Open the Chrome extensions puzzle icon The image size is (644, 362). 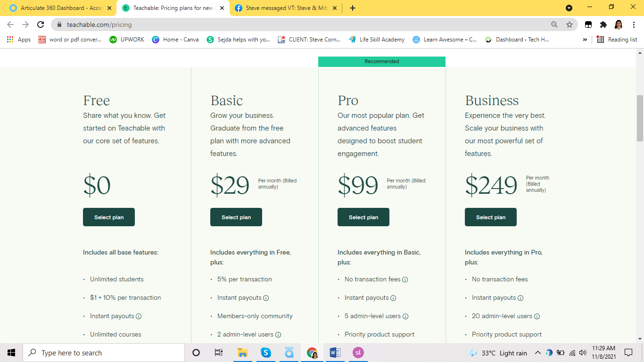(x=603, y=25)
